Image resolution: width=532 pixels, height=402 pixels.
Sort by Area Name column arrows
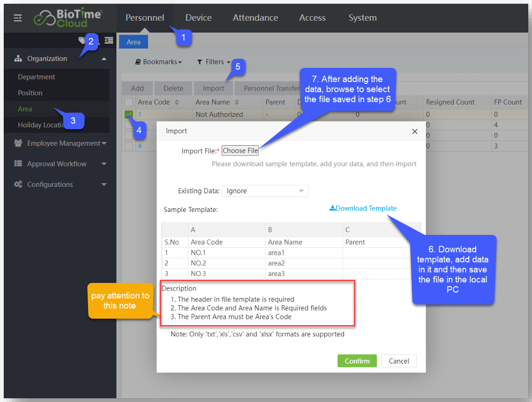click(237, 102)
